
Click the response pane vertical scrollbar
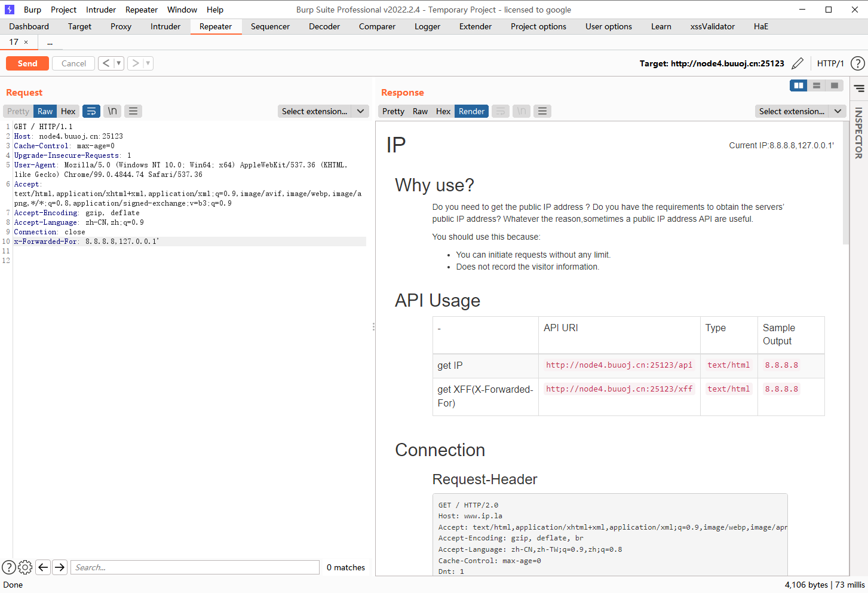pos(845,182)
